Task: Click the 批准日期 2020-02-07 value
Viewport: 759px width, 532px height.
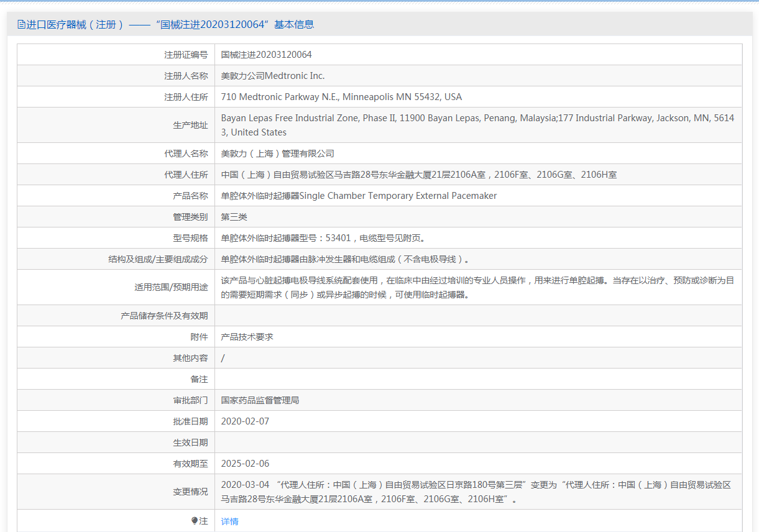Action: click(245, 421)
